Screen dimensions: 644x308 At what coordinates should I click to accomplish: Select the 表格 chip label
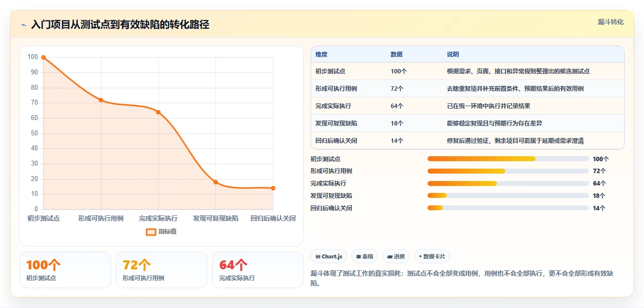pos(367,256)
